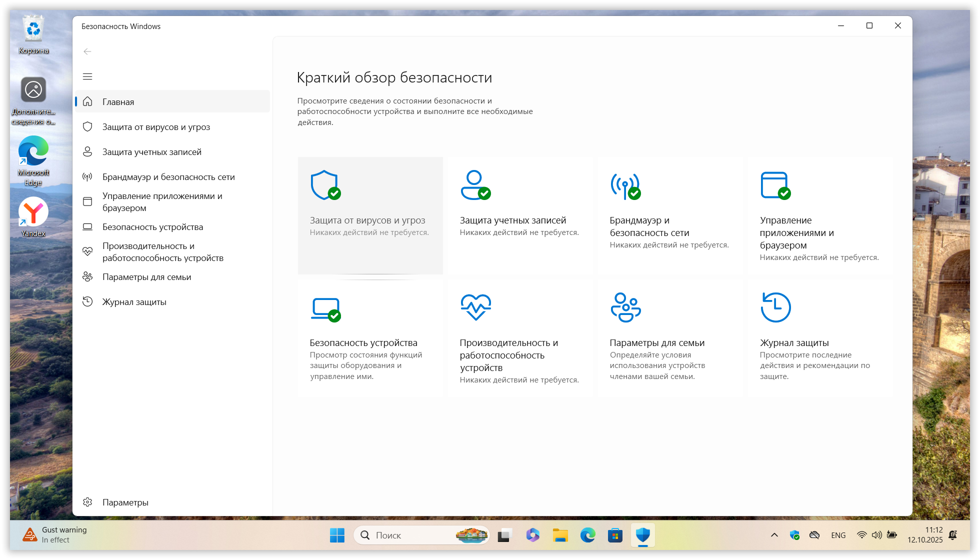Collapse the hamburger navigation menu

[x=87, y=76]
